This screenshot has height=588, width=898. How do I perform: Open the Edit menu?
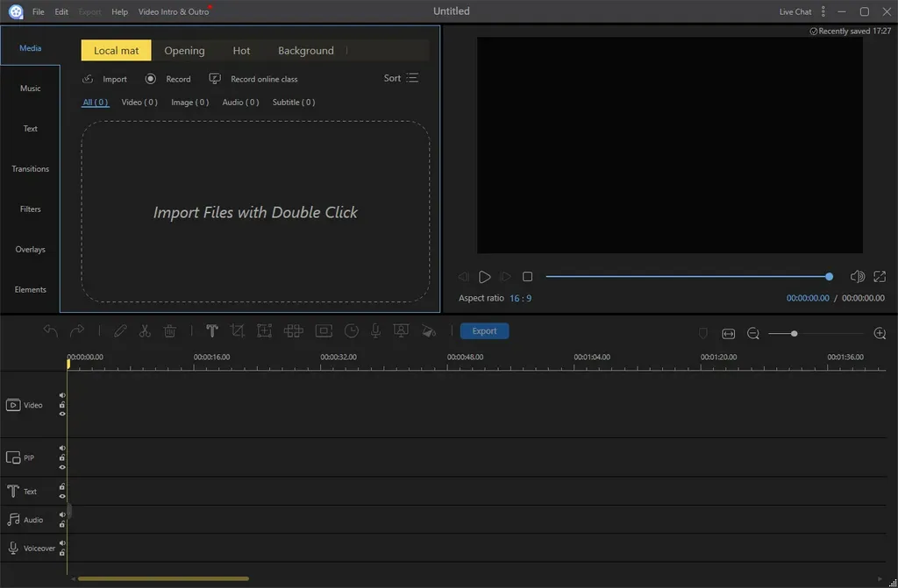(61, 11)
